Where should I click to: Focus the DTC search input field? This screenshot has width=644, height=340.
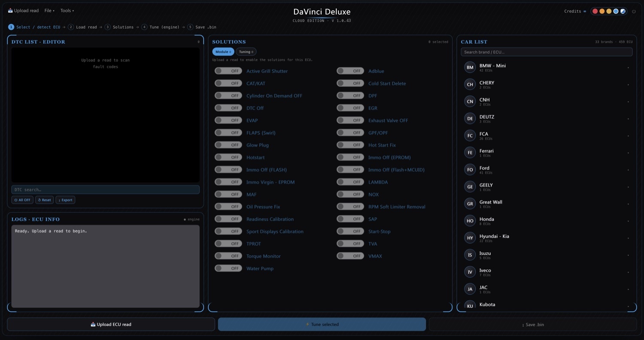(106, 190)
